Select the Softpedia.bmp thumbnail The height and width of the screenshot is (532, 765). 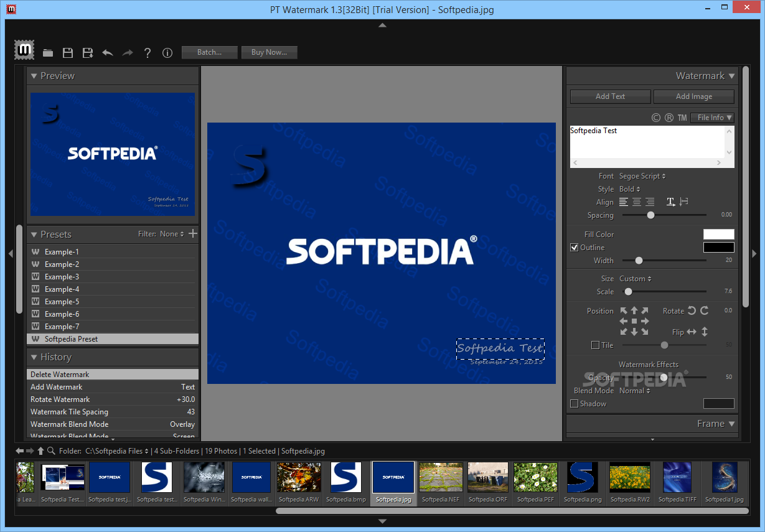tap(346, 482)
